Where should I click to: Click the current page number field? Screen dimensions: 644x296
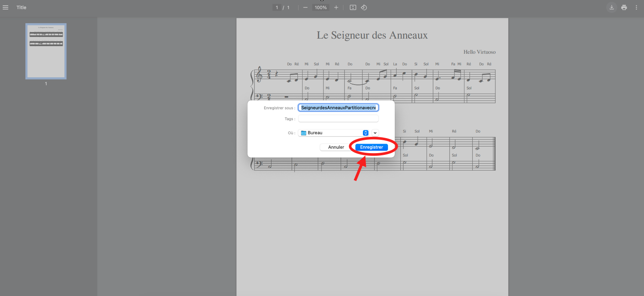pyautogui.click(x=277, y=7)
